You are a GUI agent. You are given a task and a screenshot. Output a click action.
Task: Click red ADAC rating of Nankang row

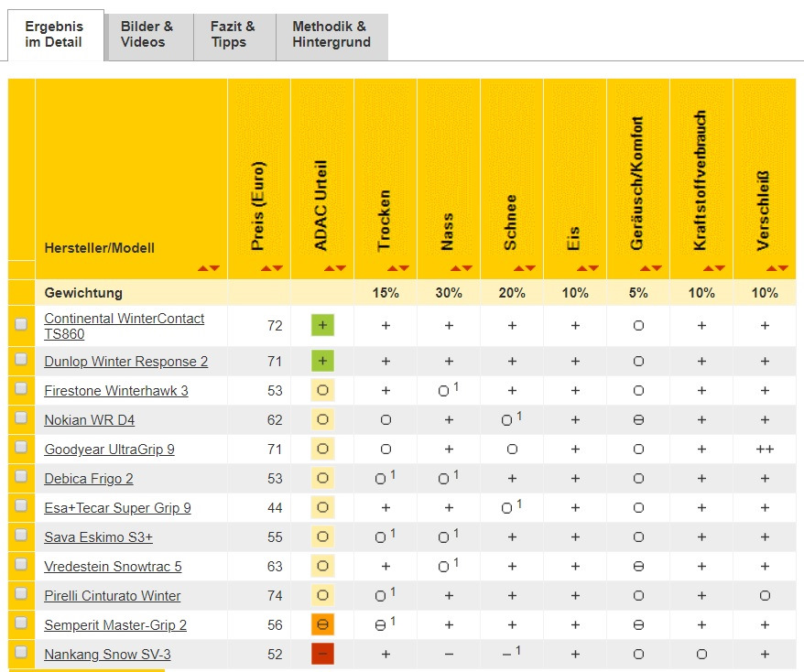322,654
